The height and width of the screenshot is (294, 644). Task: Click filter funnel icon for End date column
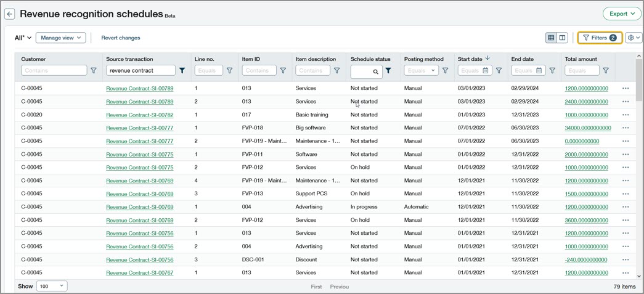tap(552, 71)
